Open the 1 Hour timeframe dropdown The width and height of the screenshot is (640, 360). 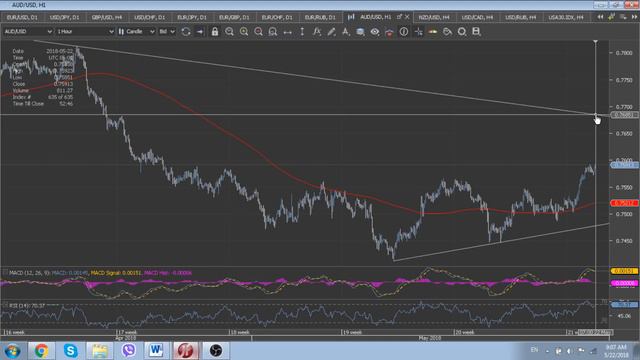click(x=85, y=31)
